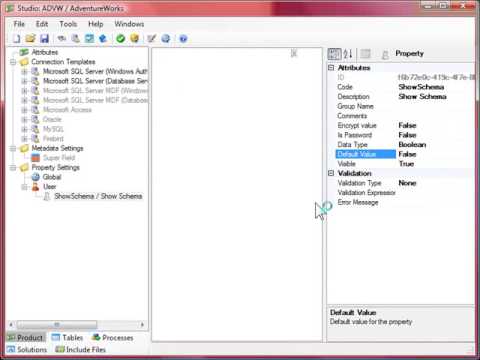Click the tree scrollbar right arrow
The image size is (480, 360).
tap(142, 324)
